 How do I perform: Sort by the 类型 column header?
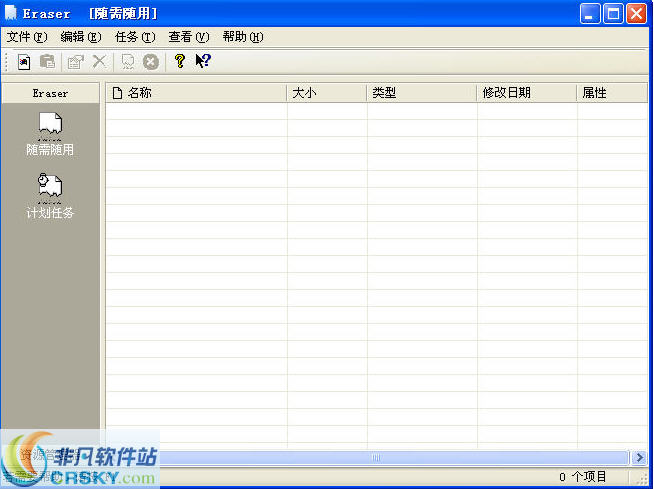coord(422,93)
